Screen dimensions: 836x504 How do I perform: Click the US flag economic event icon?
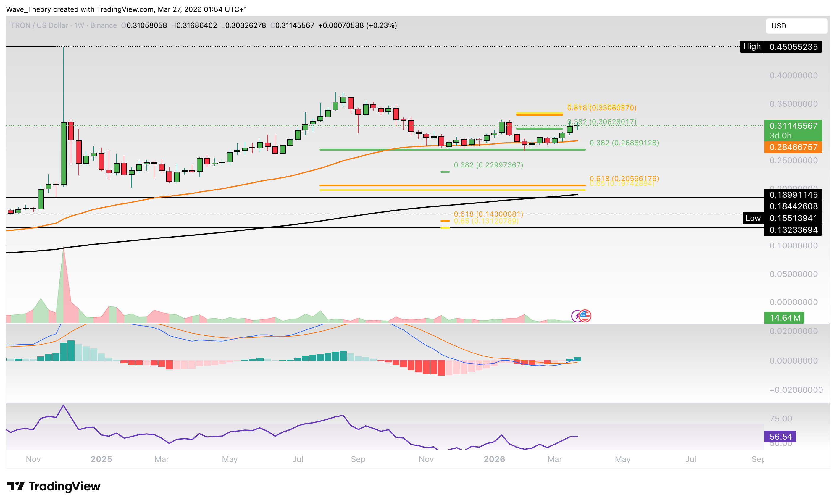click(585, 316)
